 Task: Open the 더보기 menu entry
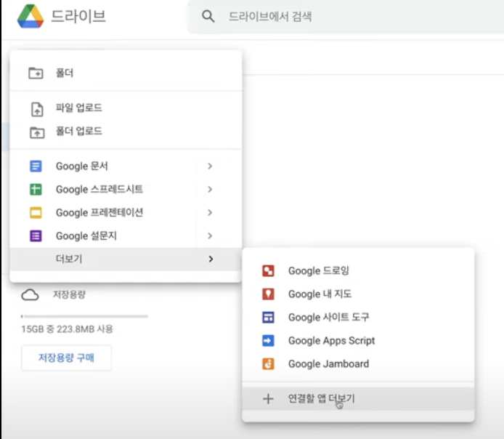point(126,259)
